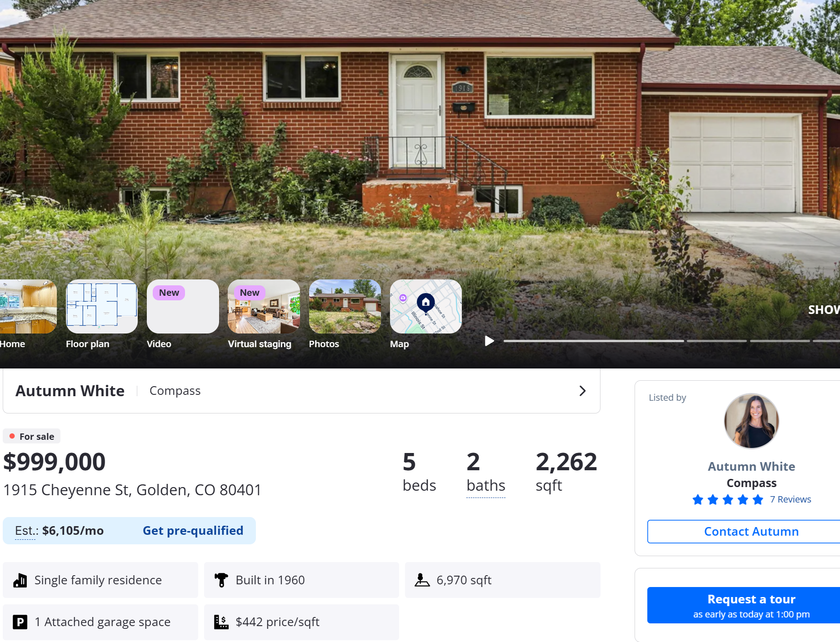Click the third slideshow progress segment
840x642 pixels.
coord(780,341)
